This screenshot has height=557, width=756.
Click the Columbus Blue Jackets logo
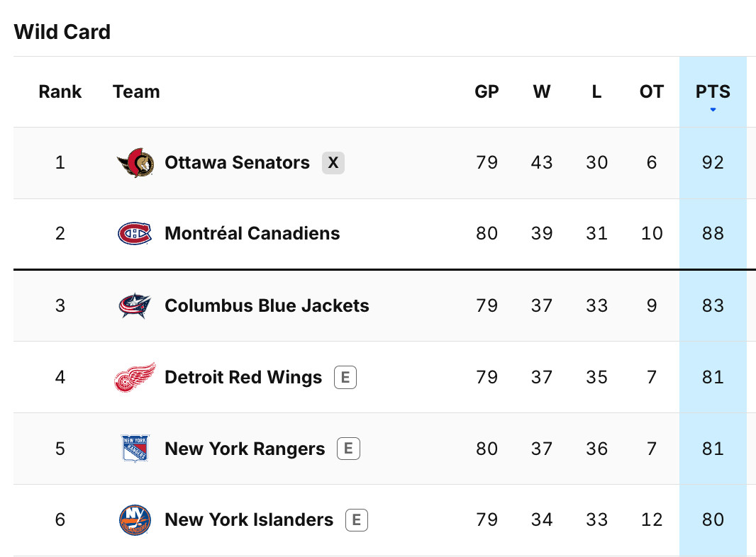135,305
